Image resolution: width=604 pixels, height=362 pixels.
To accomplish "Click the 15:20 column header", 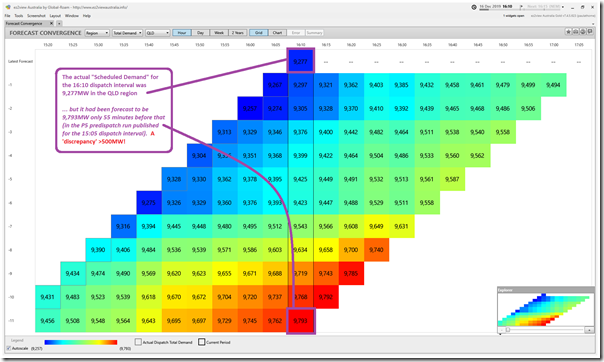I will tap(48, 45).
